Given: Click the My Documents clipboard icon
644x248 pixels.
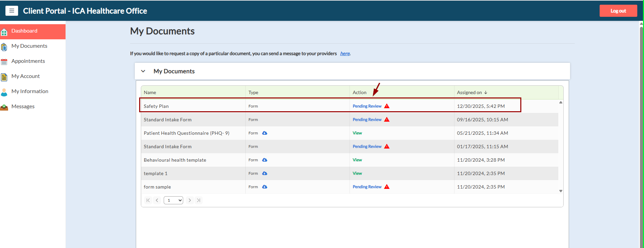Looking at the screenshot, I should pos(4,47).
